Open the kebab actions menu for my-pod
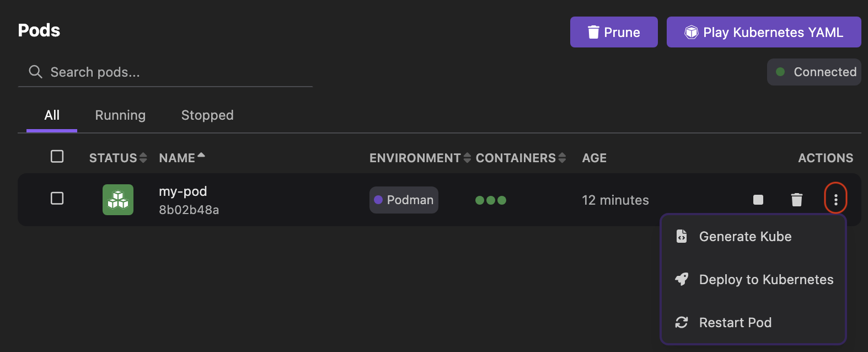This screenshot has width=868, height=352. [x=835, y=199]
